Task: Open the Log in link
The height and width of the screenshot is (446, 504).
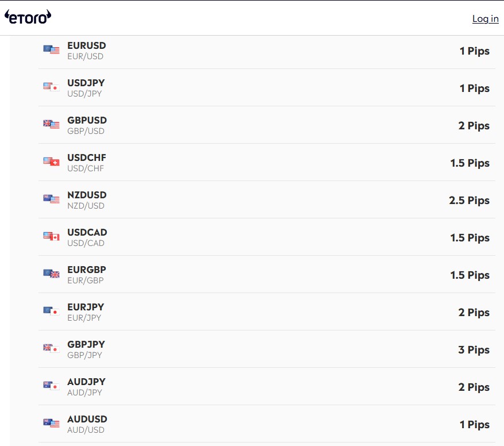Action: click(486, 18)
